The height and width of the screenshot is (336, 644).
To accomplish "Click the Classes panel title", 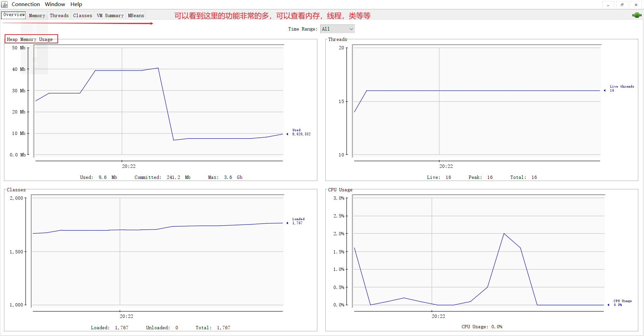I will (16, 190).
